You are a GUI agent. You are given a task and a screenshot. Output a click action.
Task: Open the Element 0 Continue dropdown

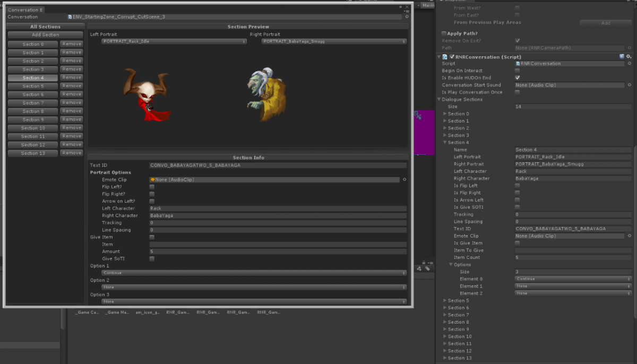(x=573, y=279)
